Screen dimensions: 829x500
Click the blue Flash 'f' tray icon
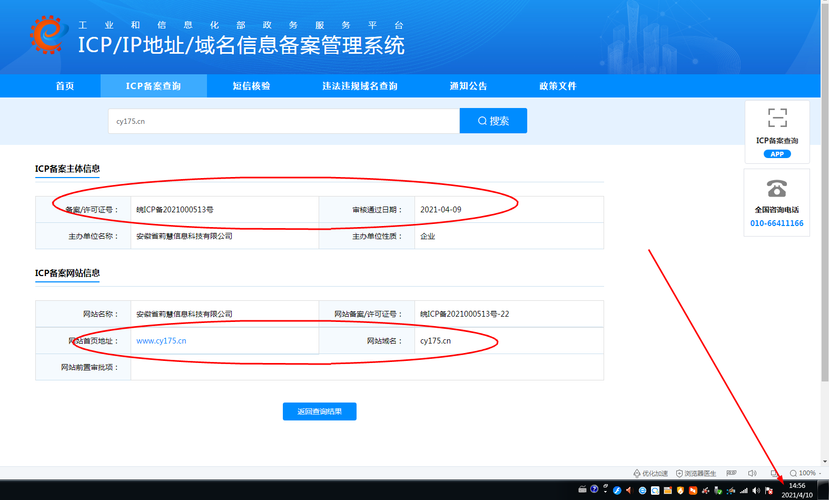pos(617,490)
